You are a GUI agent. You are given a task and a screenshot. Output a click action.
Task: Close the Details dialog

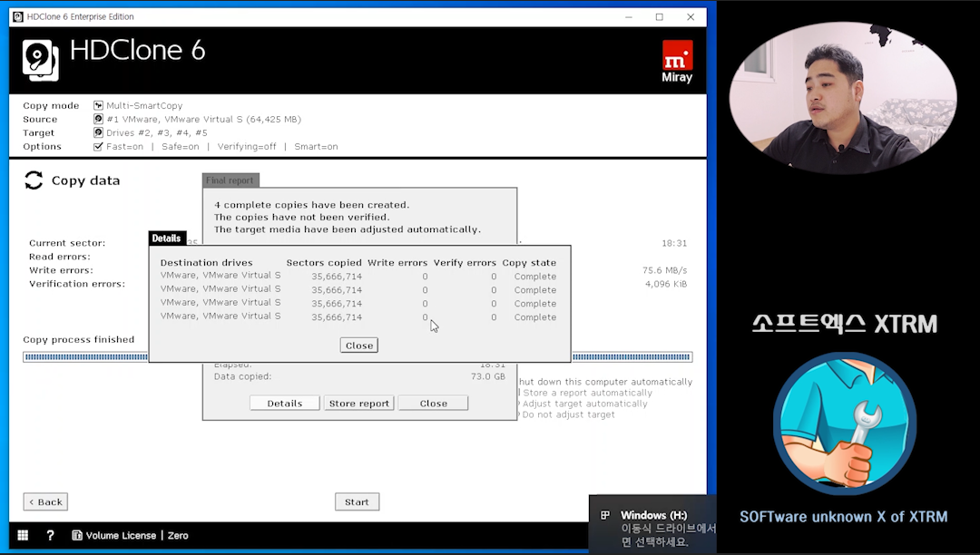358,346
